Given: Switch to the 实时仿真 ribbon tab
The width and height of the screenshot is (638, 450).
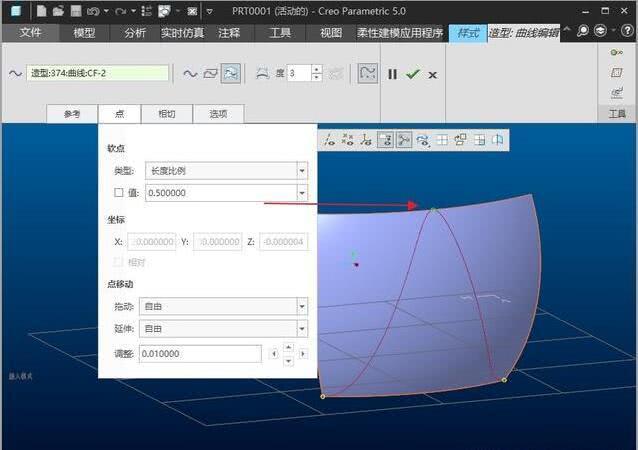Looking at the screenshot, I should [182, 33].
